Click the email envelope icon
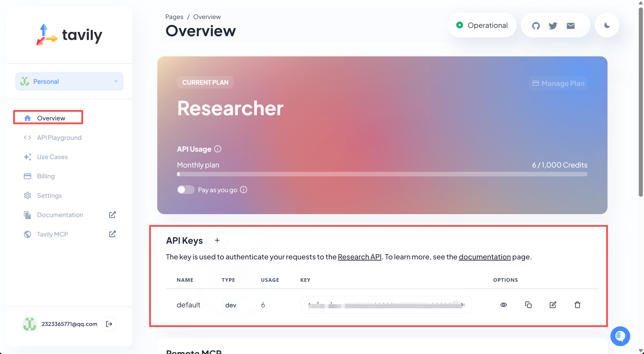This screenshot has width=644, height=354. click(570, 26)
